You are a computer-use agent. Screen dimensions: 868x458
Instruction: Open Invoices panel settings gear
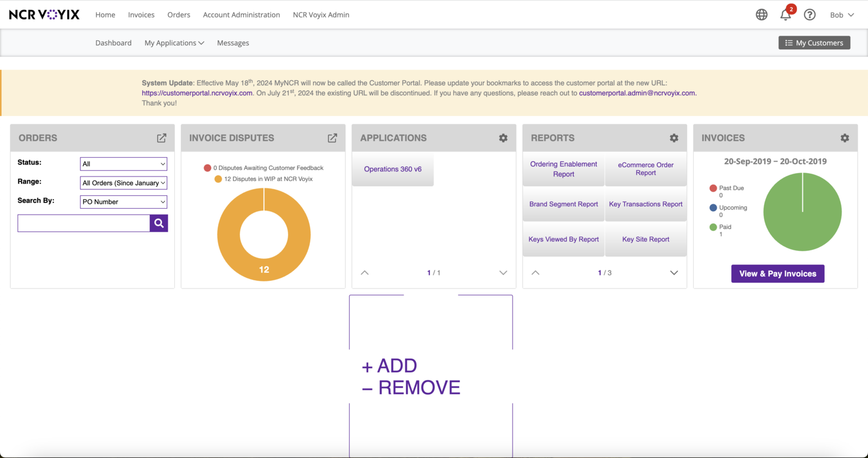[x=845, y=138]
